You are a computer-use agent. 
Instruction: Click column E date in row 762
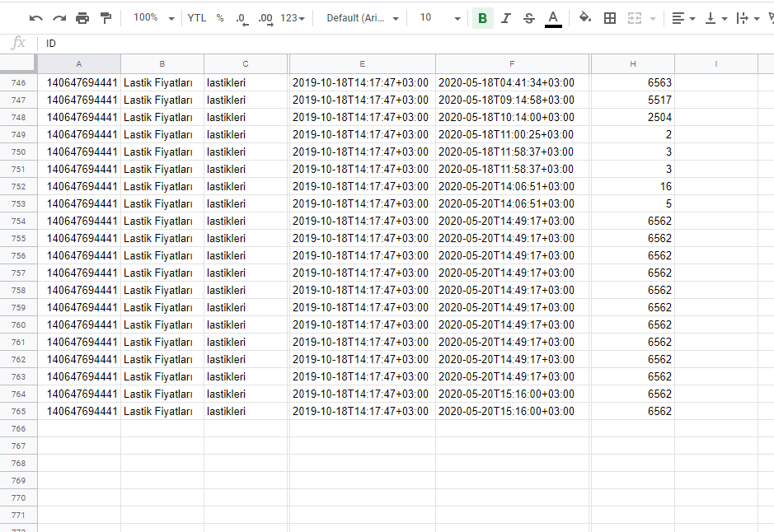point(363,359)
